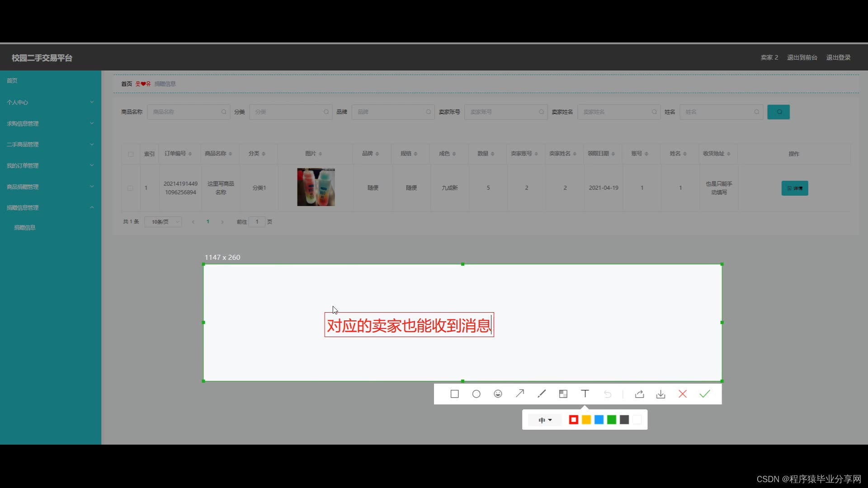Screen dimensions: 868x488
Task: Select the mosaic blur tool
Action: click(563, 394)
